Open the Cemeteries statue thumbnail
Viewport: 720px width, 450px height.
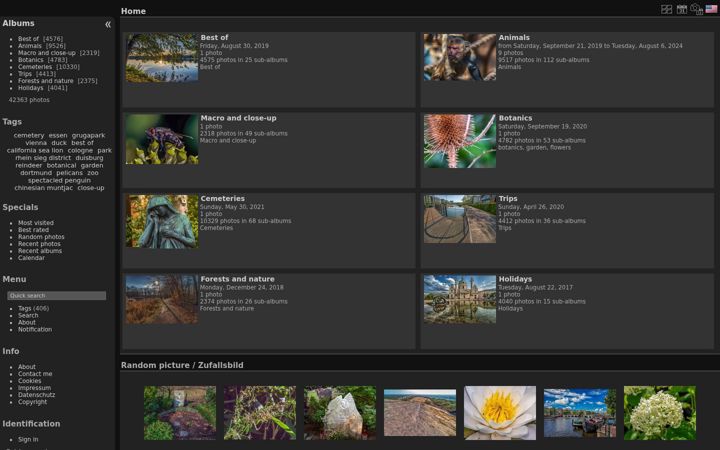pyautogui.click(x=162, y=221)
